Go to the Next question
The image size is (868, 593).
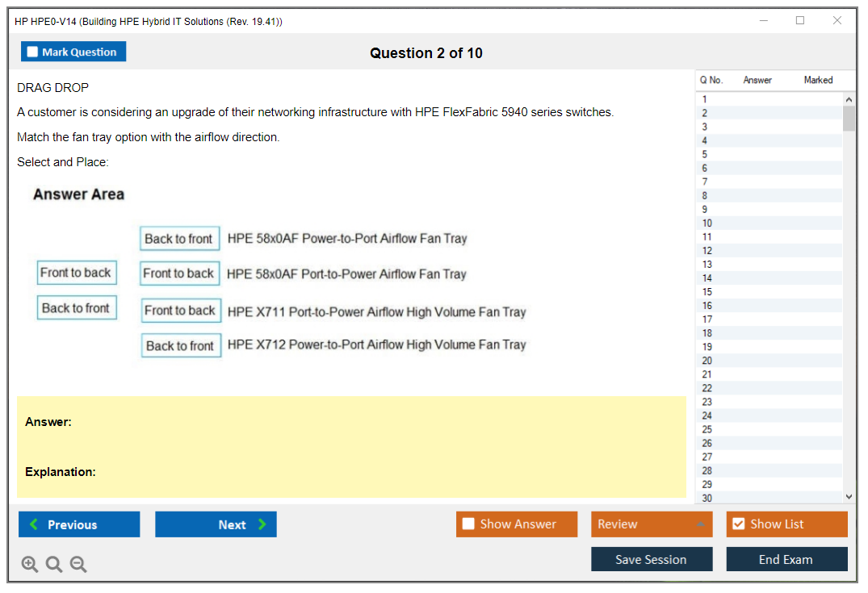tap(216, 524)
